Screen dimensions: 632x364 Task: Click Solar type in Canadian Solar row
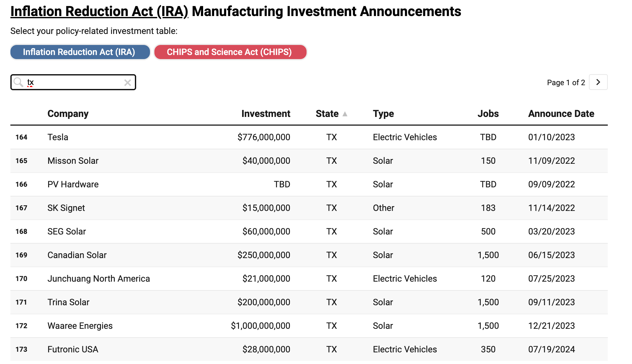[x=383, y=255]
